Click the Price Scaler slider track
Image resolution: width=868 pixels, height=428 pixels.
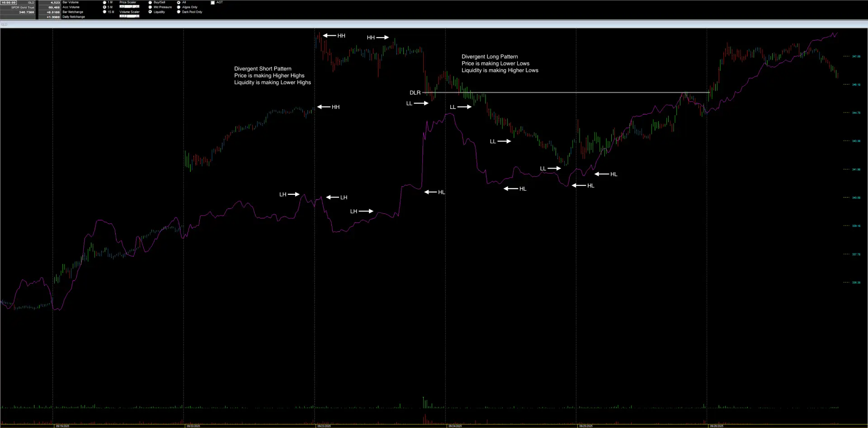[129, 7]
